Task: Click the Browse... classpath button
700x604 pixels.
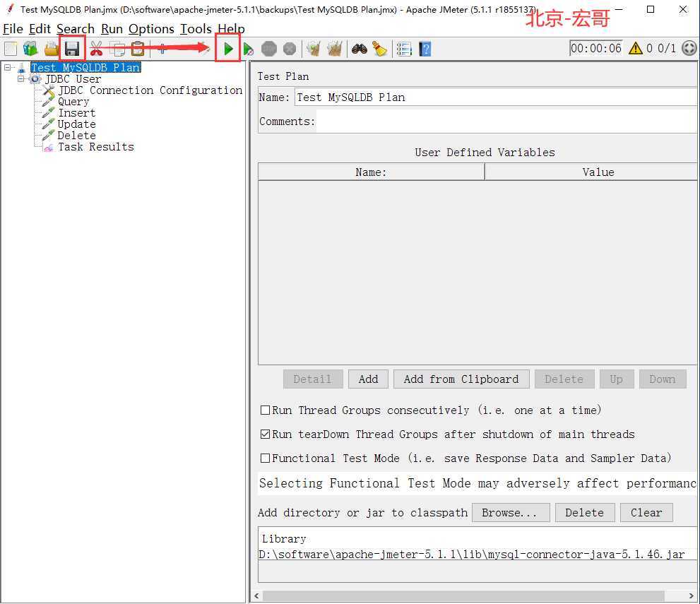Action: coord(511,513)
